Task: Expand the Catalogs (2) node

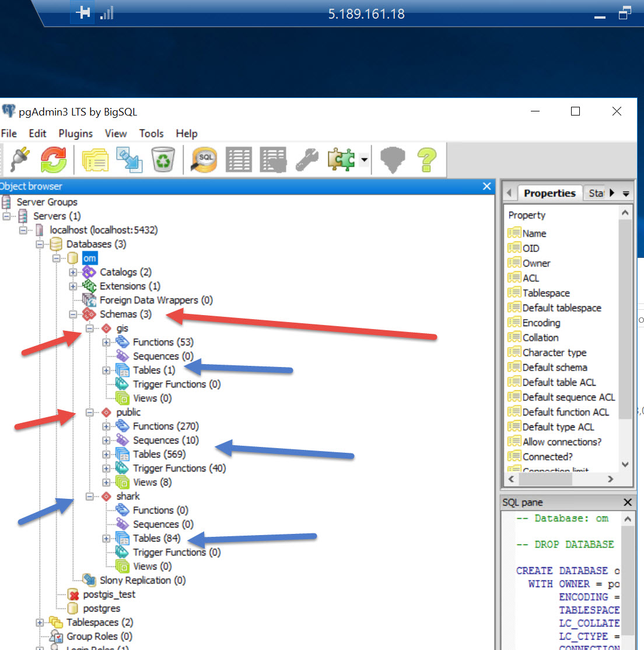Action: pyautogui.click(x=73, y=272)
